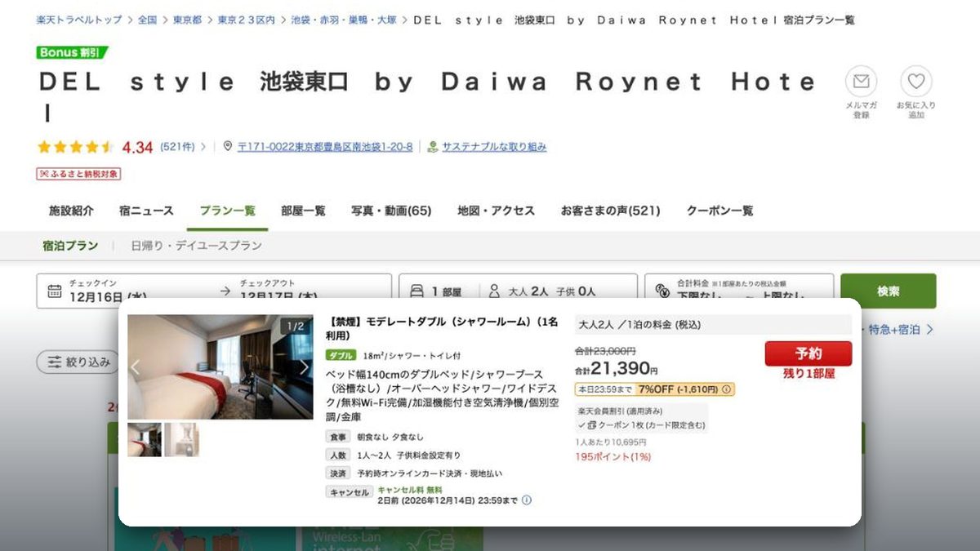Open クーポン一覧 tab
The width and height of the screenshot is (980, 551).
(719, 211)
